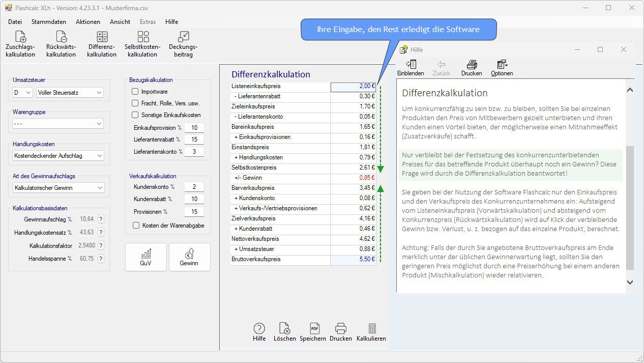Open the Aktionen menu
The width and height of the screenshot is (644, 363).
pos(88,22)
